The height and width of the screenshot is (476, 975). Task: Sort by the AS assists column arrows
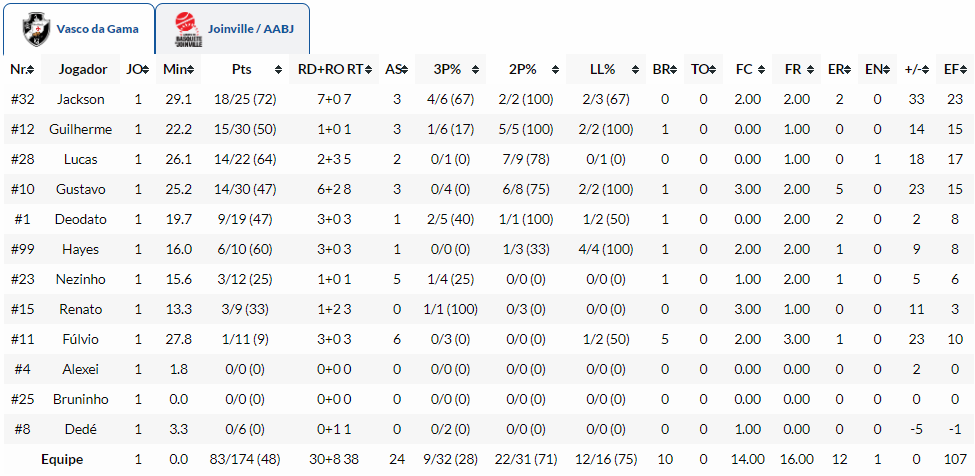point(404,69)
